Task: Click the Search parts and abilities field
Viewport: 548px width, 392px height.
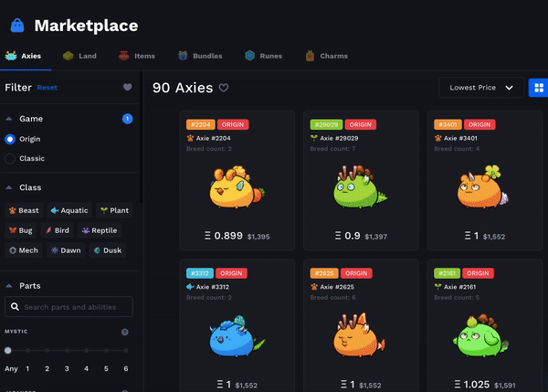Action: point(68,307)
